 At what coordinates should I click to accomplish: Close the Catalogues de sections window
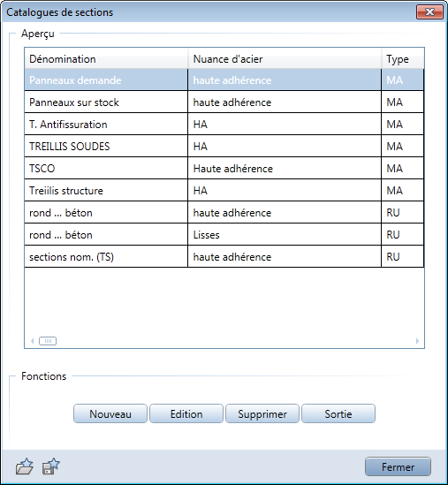pyautogui.click(x=429, y=12)
